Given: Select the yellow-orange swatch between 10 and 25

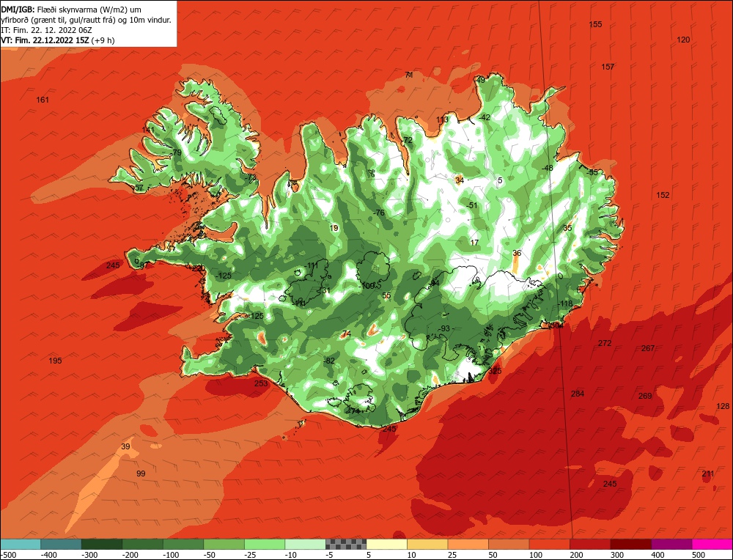Looking at the screenshot, I should pyautogui.click(x=427, y=544).
